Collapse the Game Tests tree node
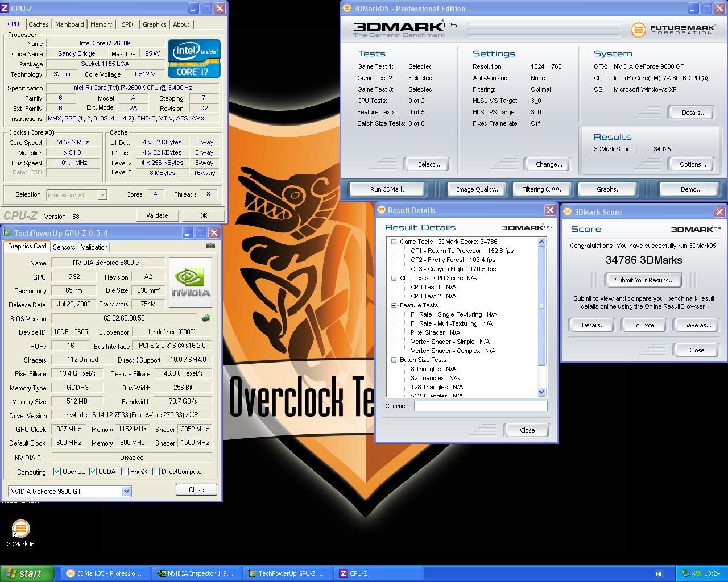The width and height of the screenshot is (728, 582). click(x=394, y=242)
